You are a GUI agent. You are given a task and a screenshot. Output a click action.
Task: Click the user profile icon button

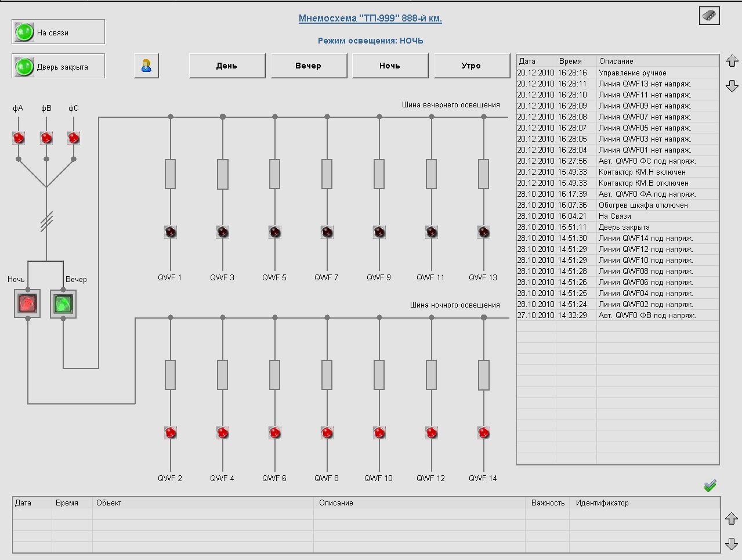coord(146,66)
